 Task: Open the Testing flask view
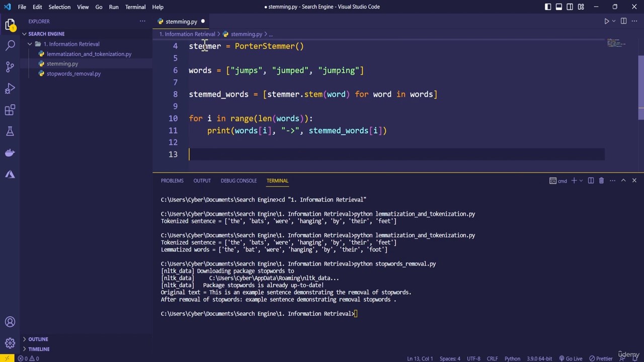pyautogui.click(x=10, y=131)
